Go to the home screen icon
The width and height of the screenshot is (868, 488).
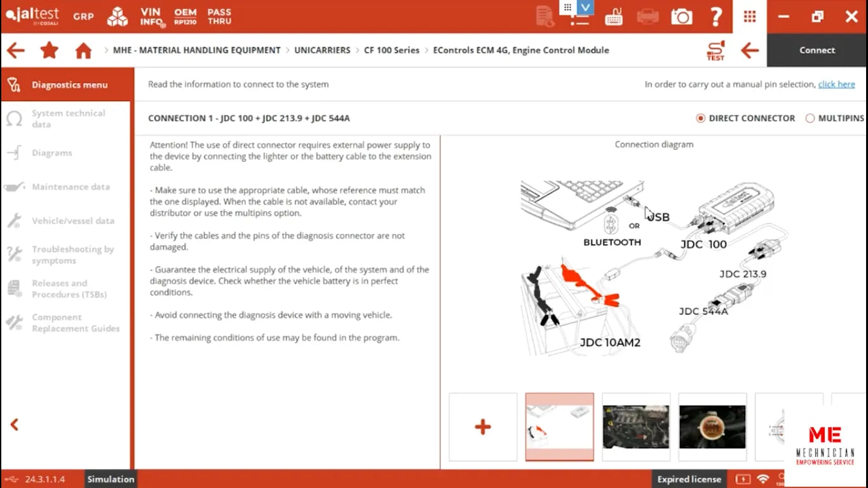(x=83, y=50)
